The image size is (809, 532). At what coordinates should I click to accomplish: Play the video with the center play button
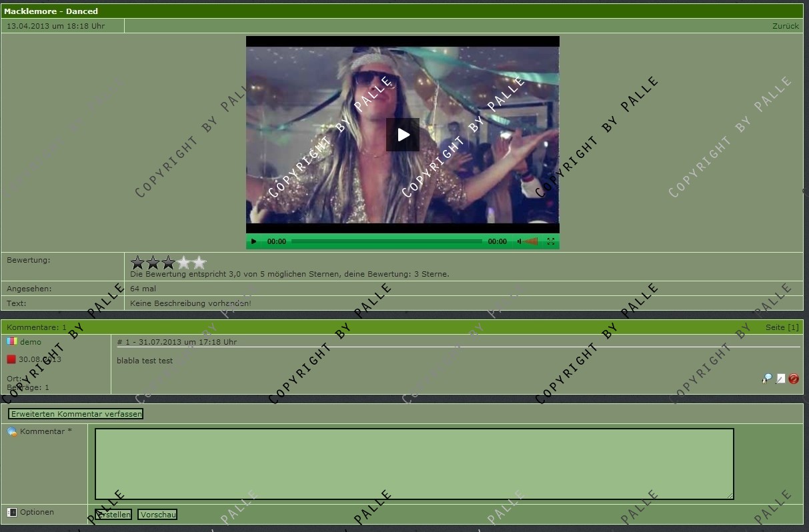point(403,135)
